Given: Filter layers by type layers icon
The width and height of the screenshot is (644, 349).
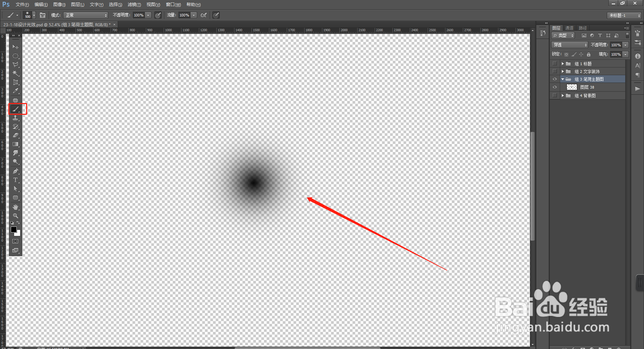Looking at the screenshot, I should [x=600, y=35].
